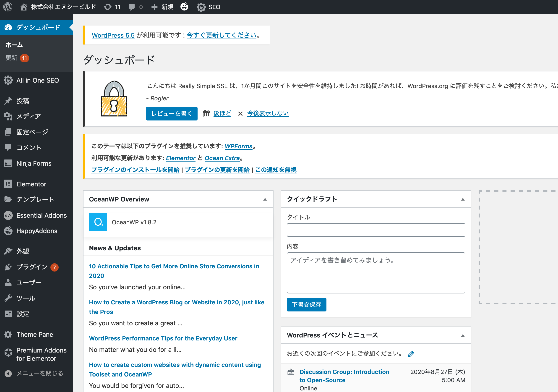Collapse the WordPress イベントとニュース widget
The width and height of the screenshot is (558, 392).
click(463, 335)
